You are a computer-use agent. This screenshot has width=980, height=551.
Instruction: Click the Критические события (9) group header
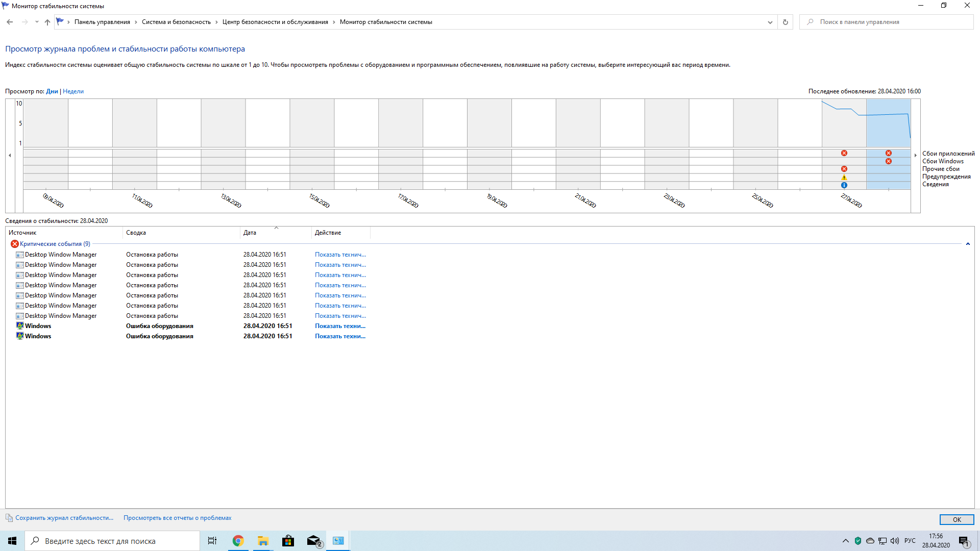click(55, 244)
